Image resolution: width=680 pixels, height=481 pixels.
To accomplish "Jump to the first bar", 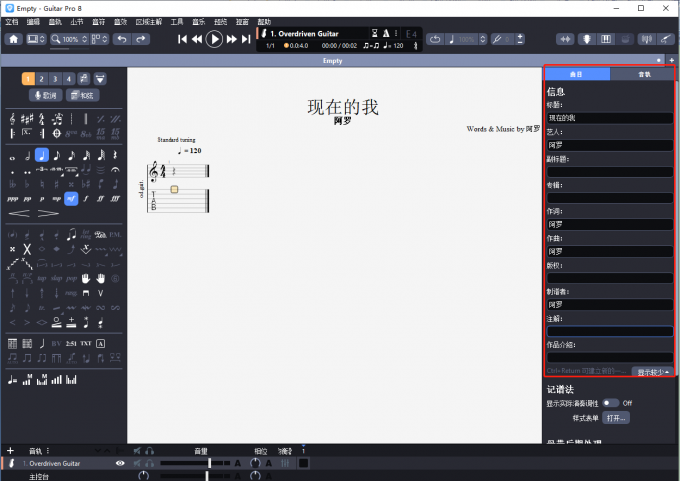I will pyautogui.click(x=183, y=39).
